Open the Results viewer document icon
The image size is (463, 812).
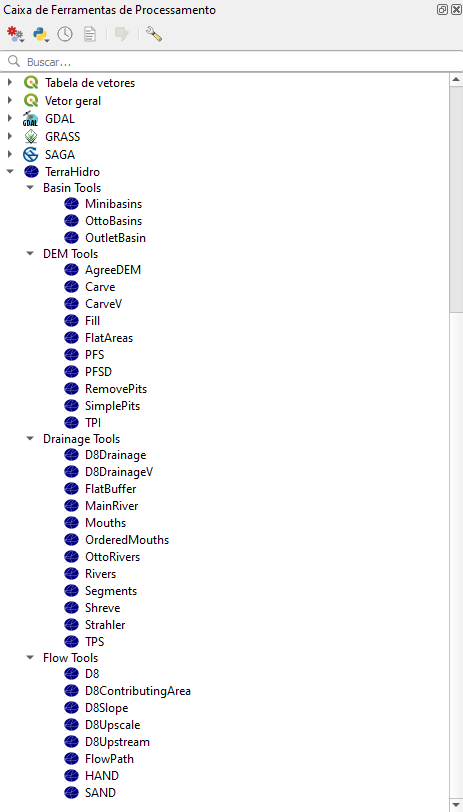pyautogui.click(x=90, y=35)
